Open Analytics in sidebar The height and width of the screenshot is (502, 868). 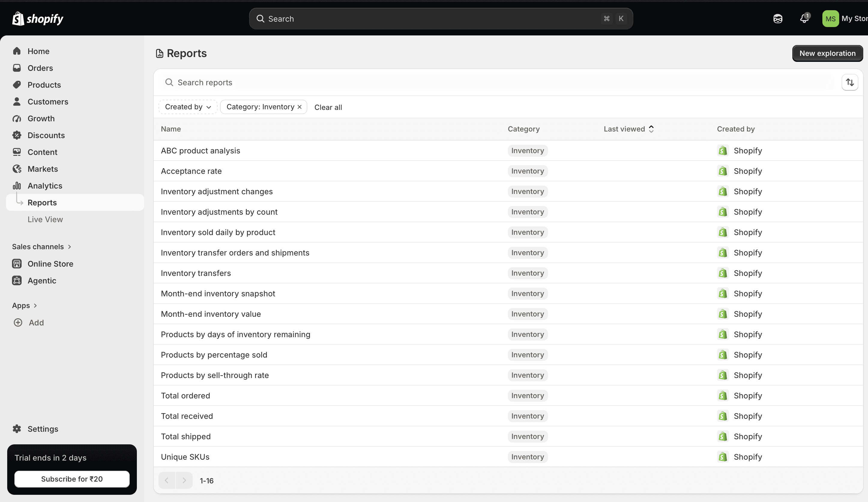tap(45, 186)
